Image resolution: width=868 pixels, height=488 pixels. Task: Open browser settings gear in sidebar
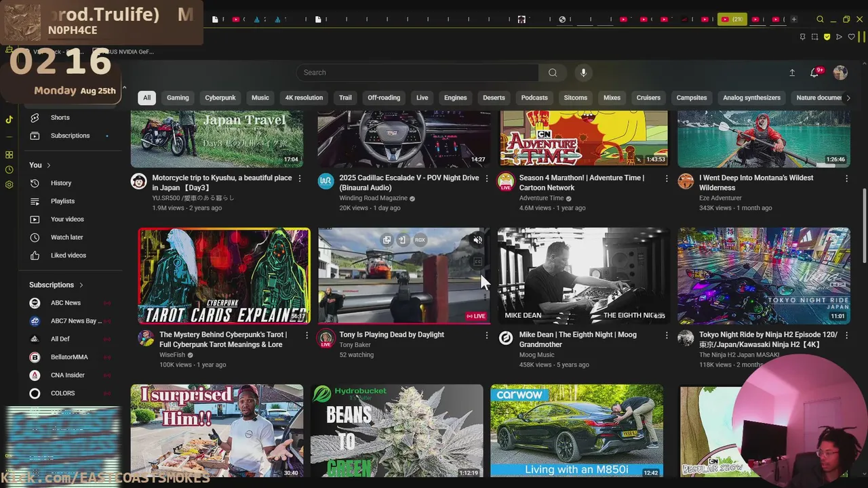(x=9, y=184)
